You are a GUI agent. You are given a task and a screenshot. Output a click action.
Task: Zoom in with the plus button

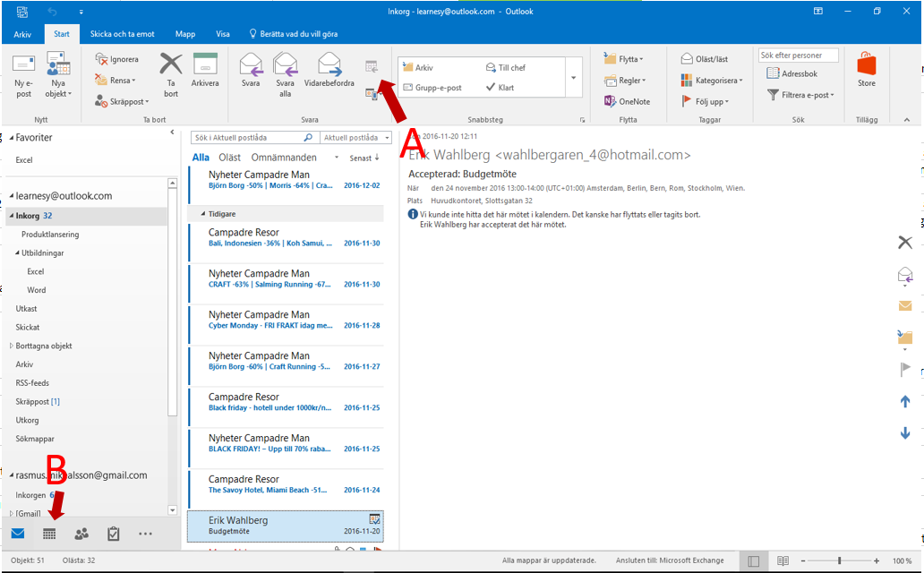point(877,561)
